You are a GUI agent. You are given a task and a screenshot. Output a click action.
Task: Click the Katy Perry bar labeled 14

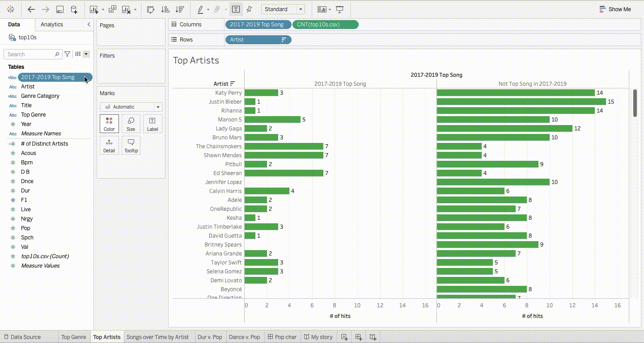pos(516,93)
